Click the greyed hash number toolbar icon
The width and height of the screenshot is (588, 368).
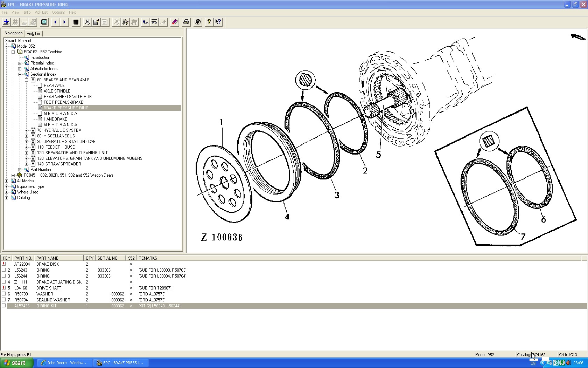tap(15, 22)
